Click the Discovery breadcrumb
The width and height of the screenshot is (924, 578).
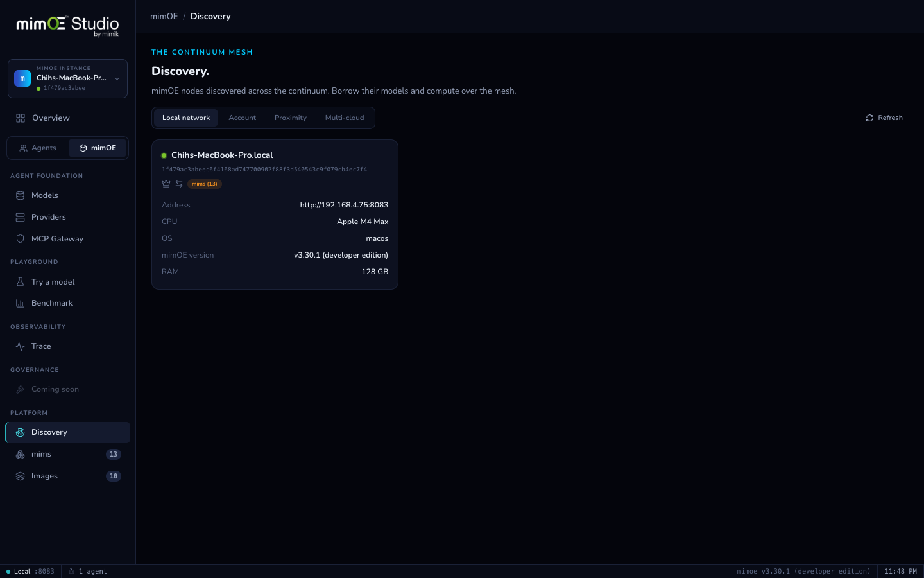pyautogui.click(x=210, y=17)
